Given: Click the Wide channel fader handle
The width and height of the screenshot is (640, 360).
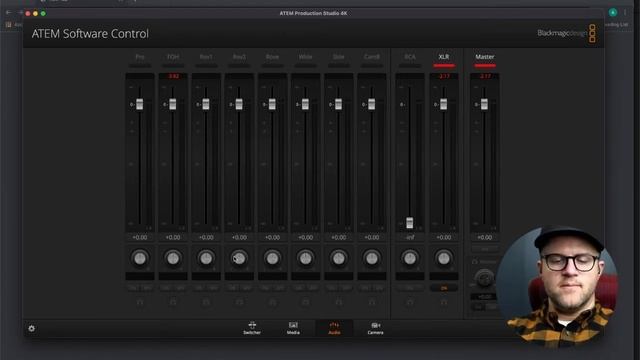Looking at the screenshot, I should pos(305,104).
